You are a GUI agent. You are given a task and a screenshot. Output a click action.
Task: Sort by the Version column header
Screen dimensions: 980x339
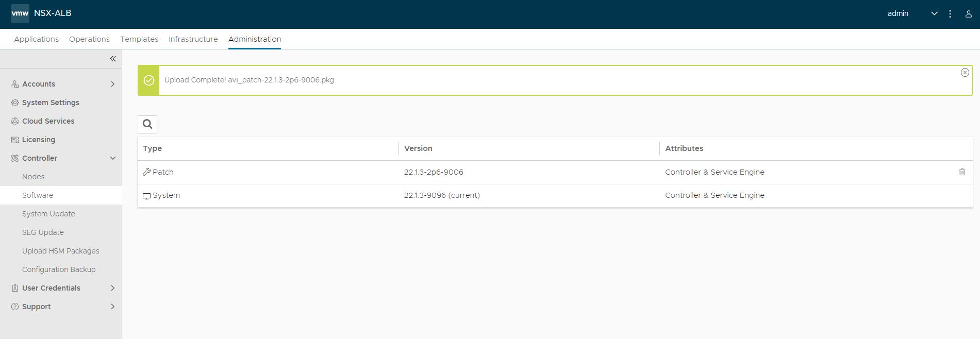pos(418,148)
